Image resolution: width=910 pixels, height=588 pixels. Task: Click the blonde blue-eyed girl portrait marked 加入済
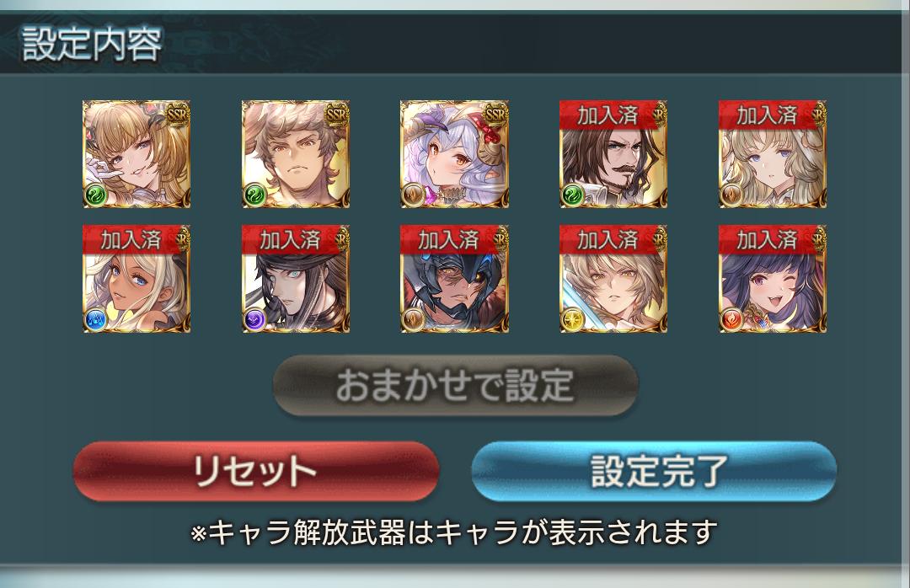pos(773,154)
